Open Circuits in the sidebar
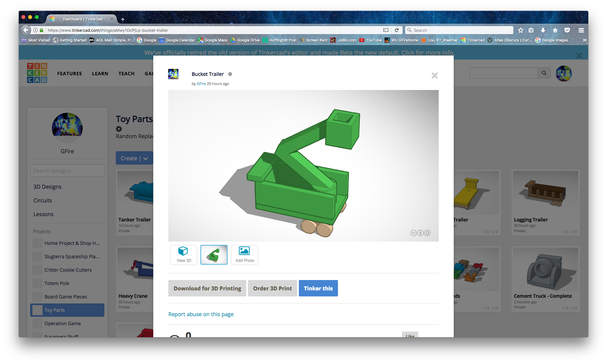 click(x=43, y=200)
